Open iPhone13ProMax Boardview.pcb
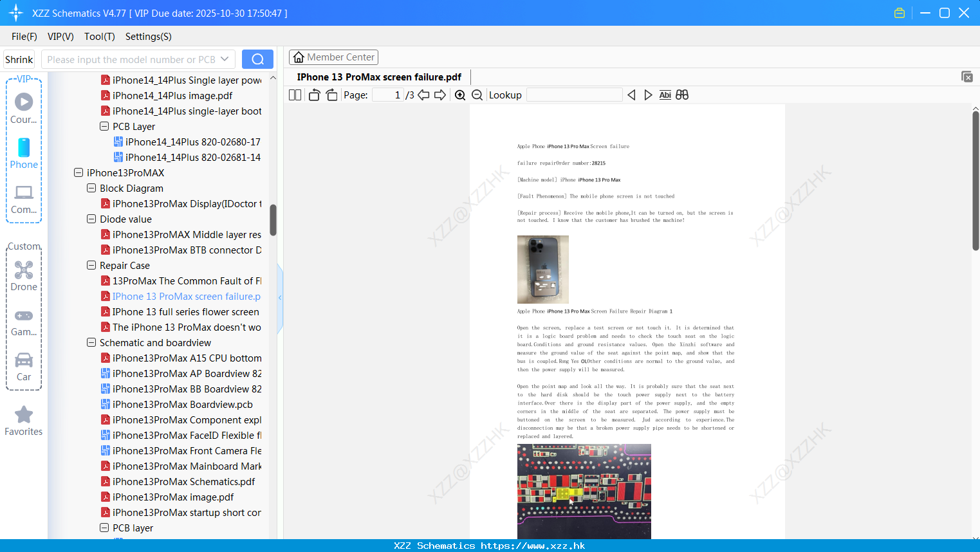The width and height of the screenshot is (980, 552). [177, 405]
